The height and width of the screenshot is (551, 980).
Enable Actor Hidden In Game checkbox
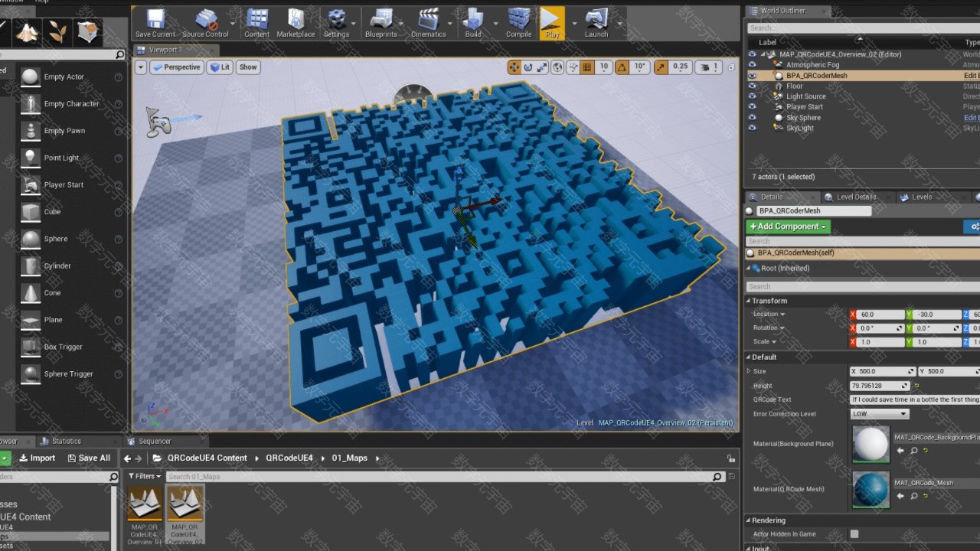[854, 534]
